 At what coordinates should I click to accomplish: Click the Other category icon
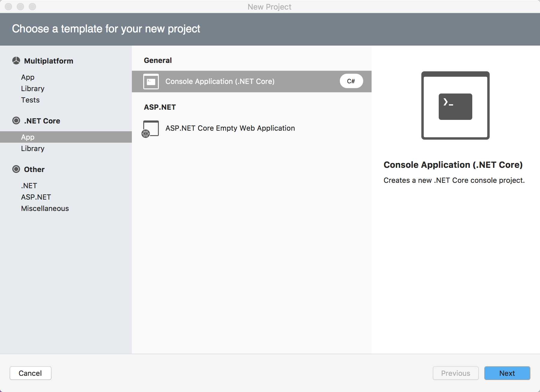coord(16,169)
